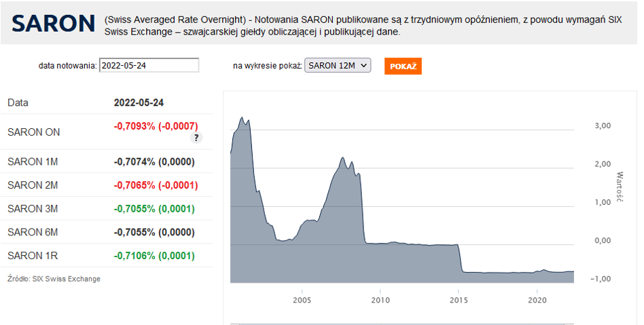
Task: Select the SARON 6M row label
Action: [33, 232]
